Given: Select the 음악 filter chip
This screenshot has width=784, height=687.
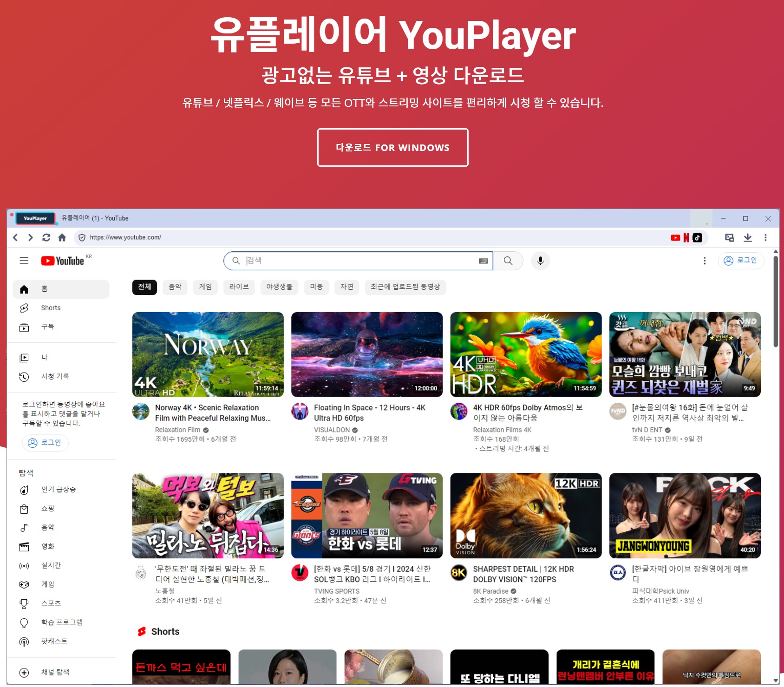Looking at the screenshot, I should [175, 287].
